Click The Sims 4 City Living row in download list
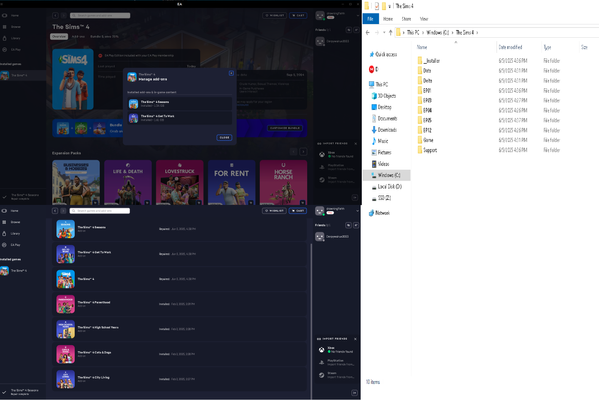Screen dimensions: 599x400 coord(180,379)
